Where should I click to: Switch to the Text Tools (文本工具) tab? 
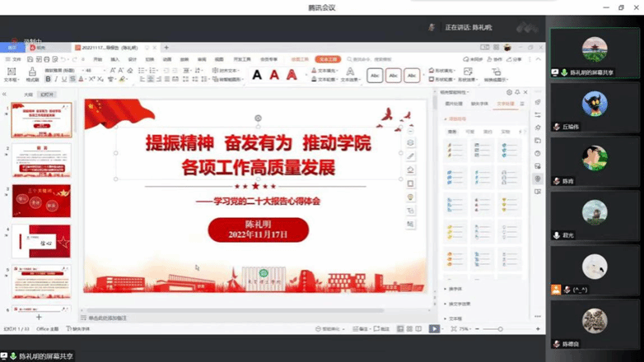click(329, 59)
